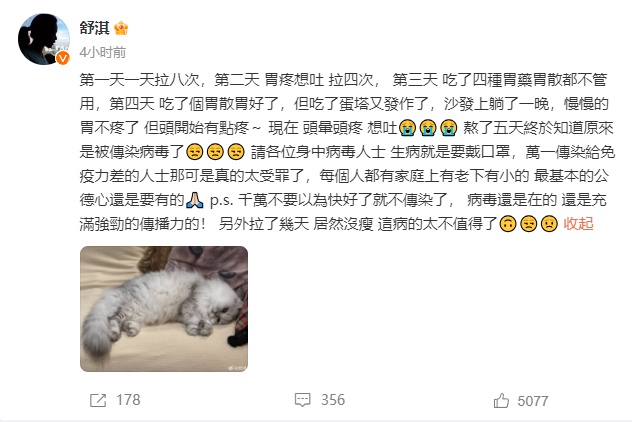Like the post with thumbs-up icon

(501, 401)
